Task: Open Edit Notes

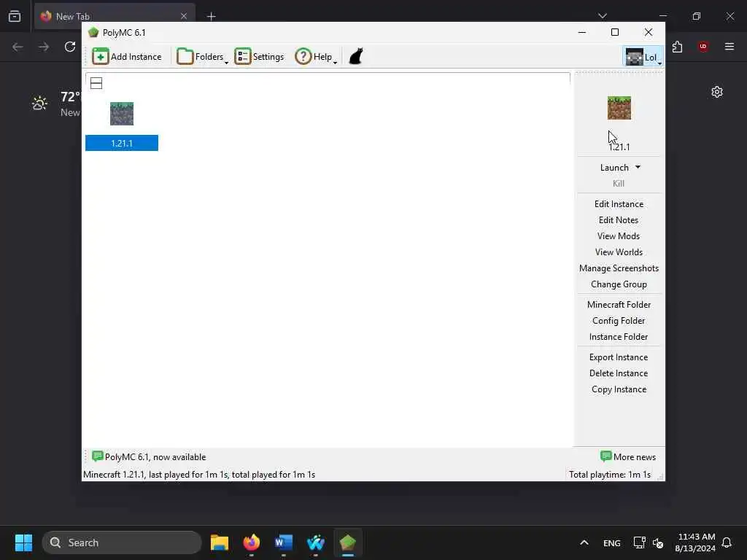Action: tap(619, 220)
